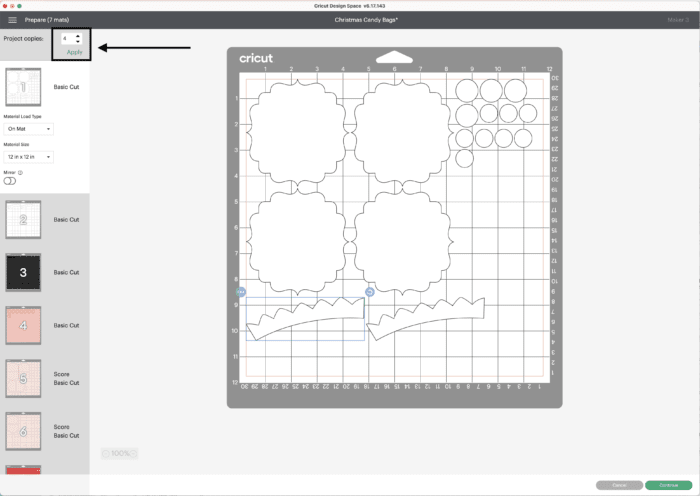Open the Material Load Type dropdown

point(29,129)
